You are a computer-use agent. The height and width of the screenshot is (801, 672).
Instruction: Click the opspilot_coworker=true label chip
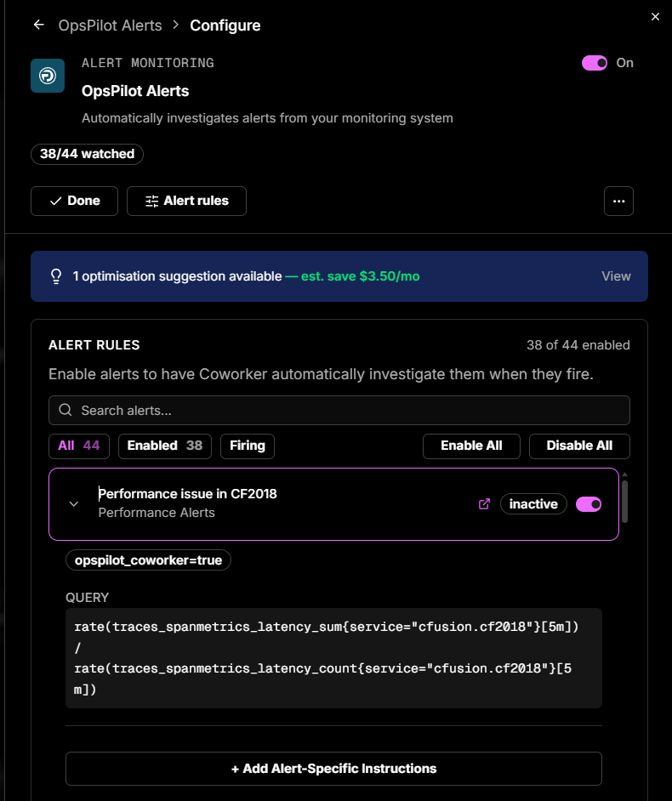point(148,560)
